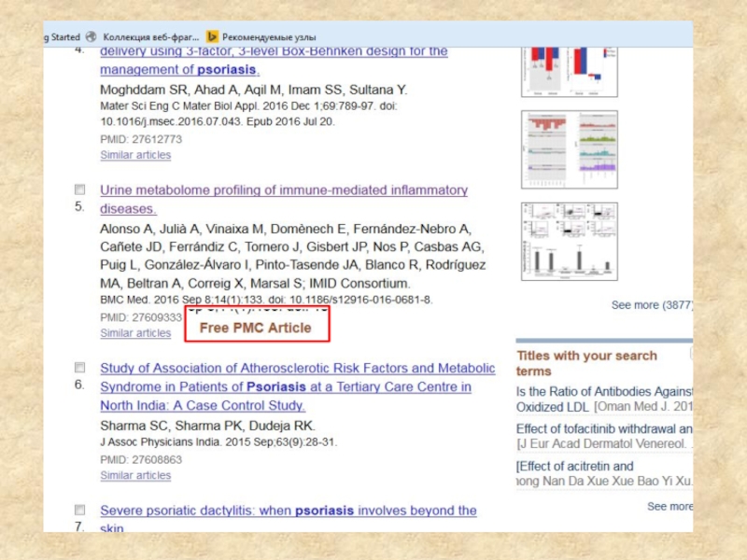Open Similar articles under PMID 27612773
The width and height of the screenshot is (747, 560).
point(135,155)
